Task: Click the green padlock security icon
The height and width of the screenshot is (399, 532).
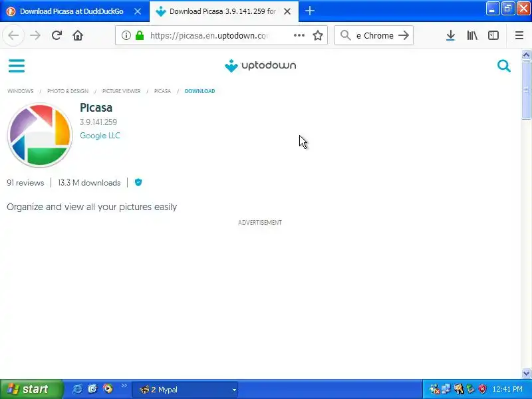Action: 140,35
